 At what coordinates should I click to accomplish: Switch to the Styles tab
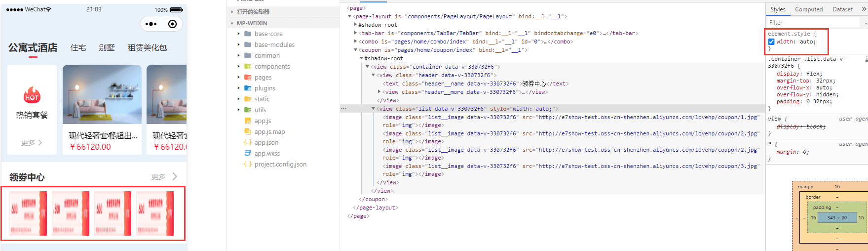tap(778, 9)
